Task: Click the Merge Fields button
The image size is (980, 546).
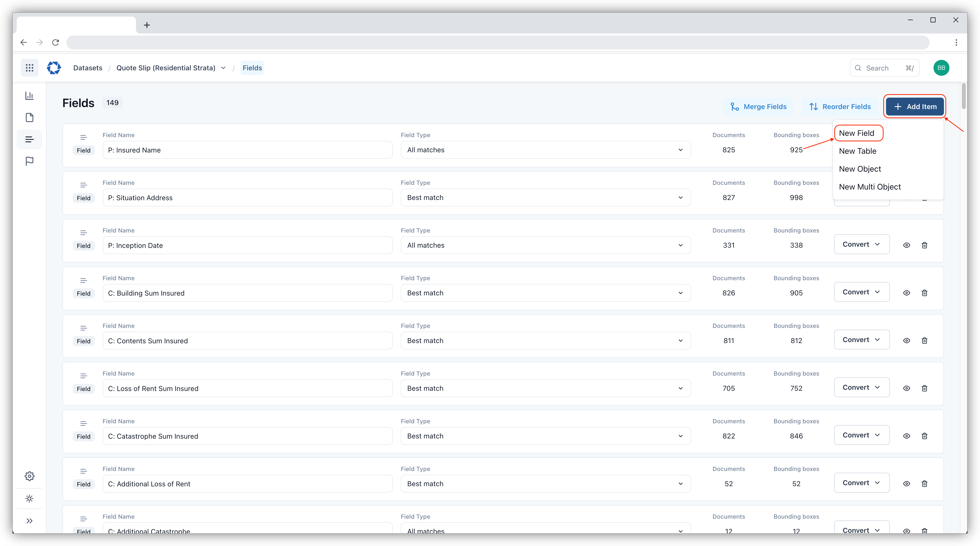Action: (x=758, y=107)
